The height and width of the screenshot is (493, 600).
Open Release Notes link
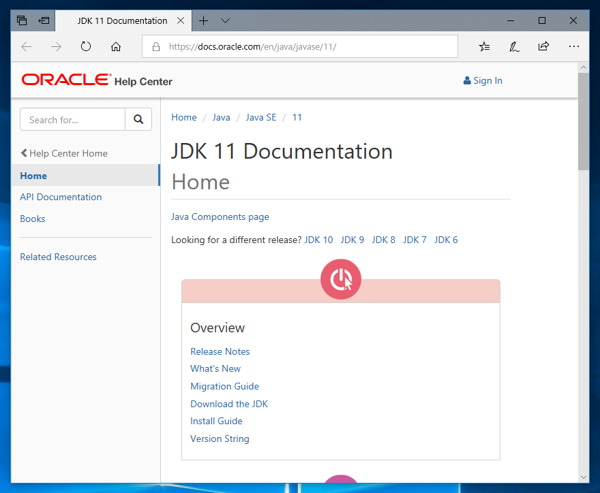(220, 352)
